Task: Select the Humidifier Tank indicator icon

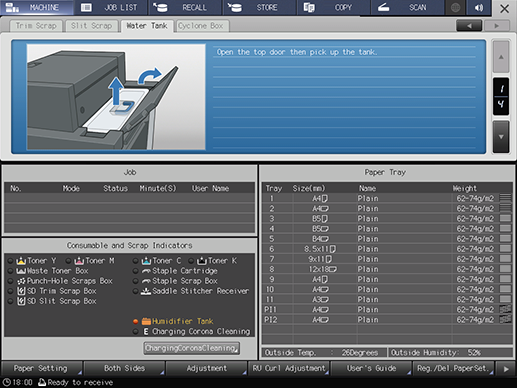Action: [146, 321]
